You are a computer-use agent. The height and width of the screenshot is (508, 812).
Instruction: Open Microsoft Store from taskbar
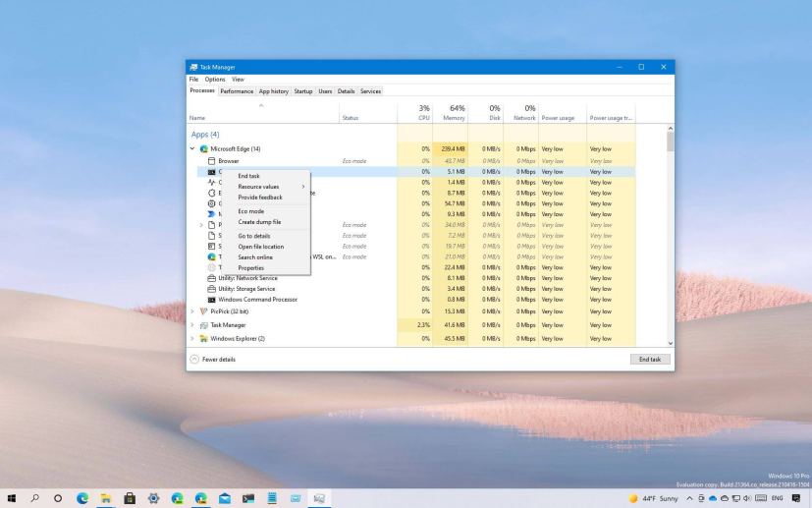tap(130, 498)
